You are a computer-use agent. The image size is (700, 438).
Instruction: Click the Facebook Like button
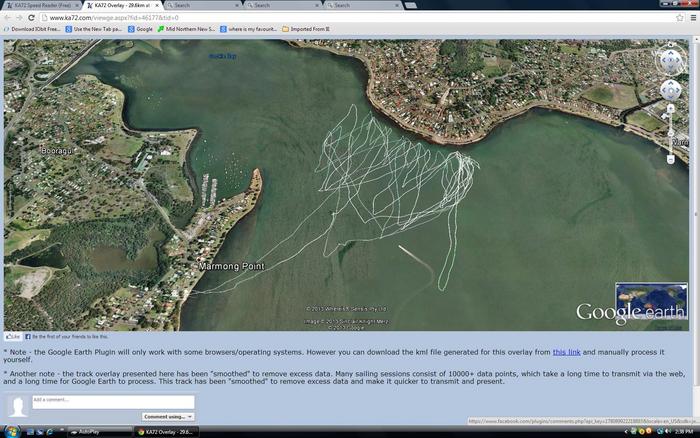pos(13,337)
